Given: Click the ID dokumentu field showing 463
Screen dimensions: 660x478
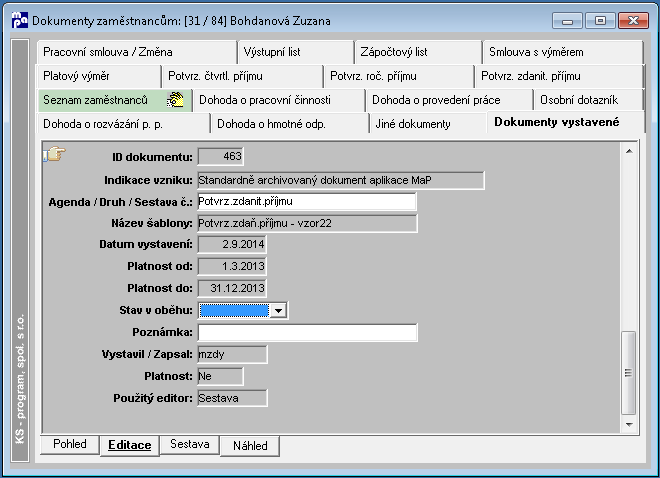Looking at the screenshot, I should coord(220,157).
